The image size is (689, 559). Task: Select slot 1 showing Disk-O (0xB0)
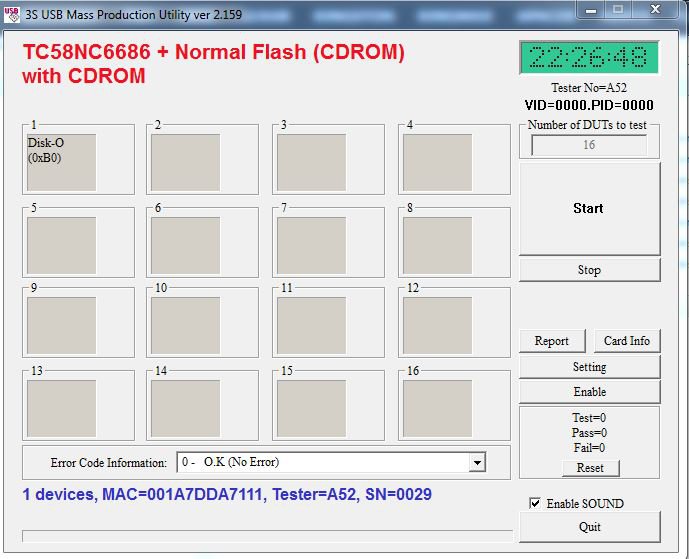(62, 162)
